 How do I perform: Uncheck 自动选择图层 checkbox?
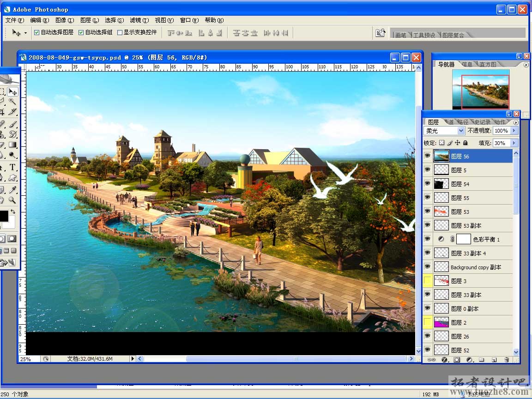pyautogui.click(x=36, y=33)
